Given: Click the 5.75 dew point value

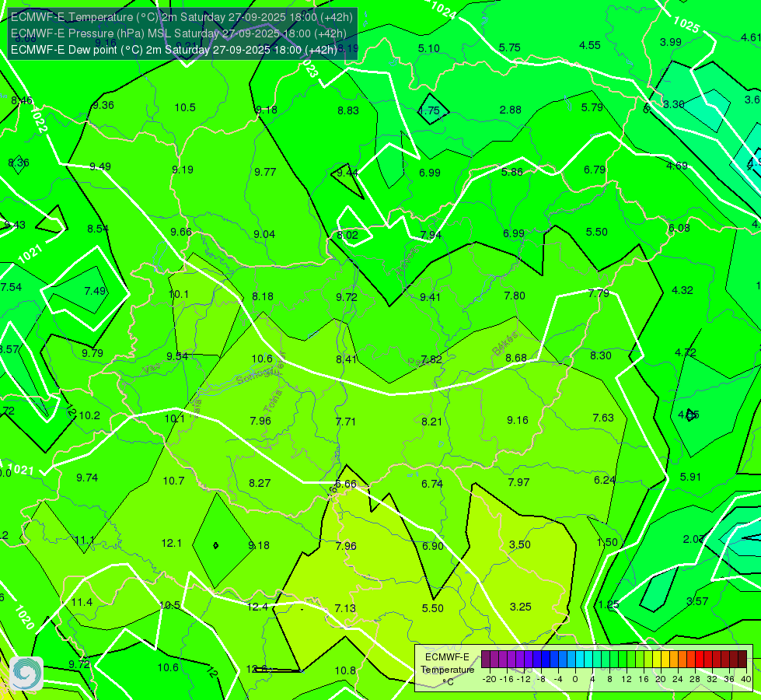Looking at the screenshot, I should (510, 47).
